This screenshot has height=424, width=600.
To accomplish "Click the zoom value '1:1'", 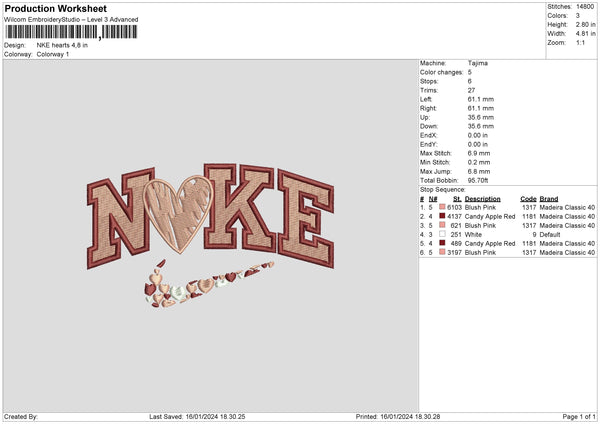I will coord(580,42).
